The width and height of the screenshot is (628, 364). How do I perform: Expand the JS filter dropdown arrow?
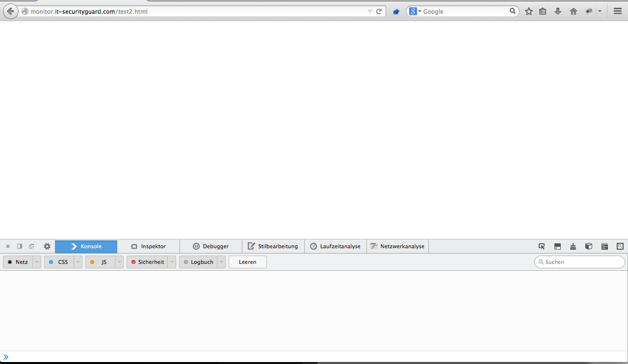119,262
